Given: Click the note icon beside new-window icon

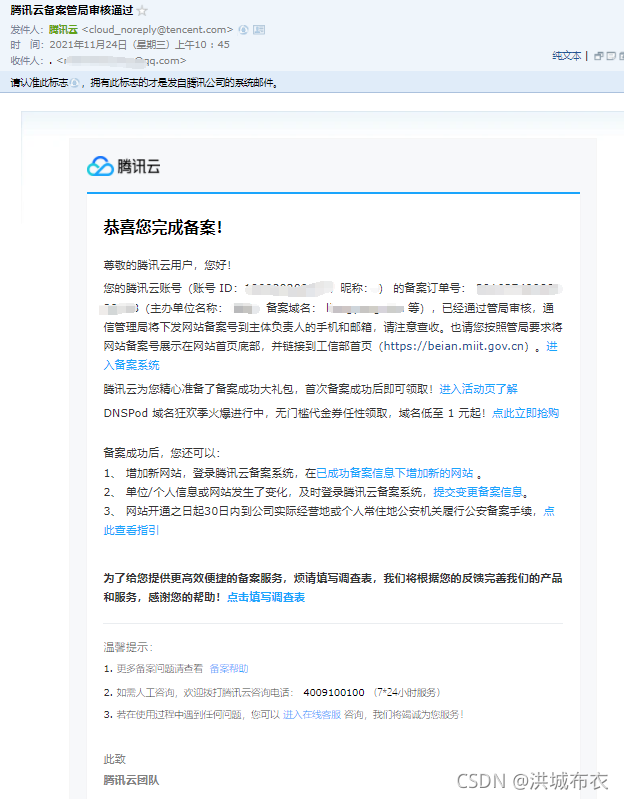Looking at the screenshot, I should click(x=611, y=56).
